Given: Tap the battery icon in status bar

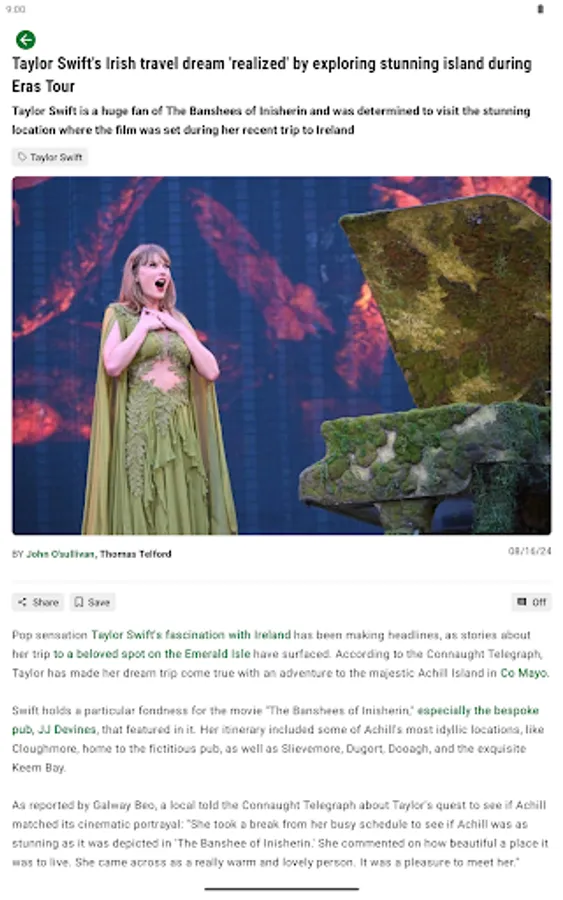Looking at the screenshot, I should pos(540,9).
